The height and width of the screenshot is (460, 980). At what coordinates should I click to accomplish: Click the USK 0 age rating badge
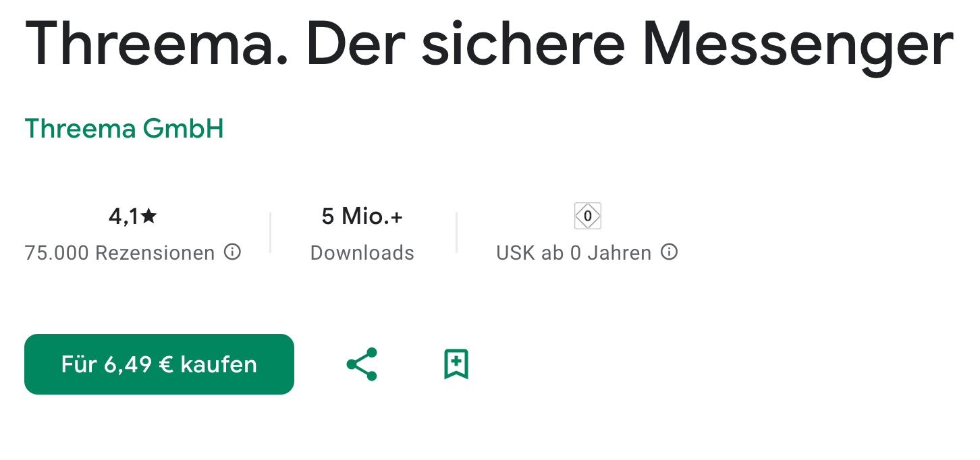(587, 217)
